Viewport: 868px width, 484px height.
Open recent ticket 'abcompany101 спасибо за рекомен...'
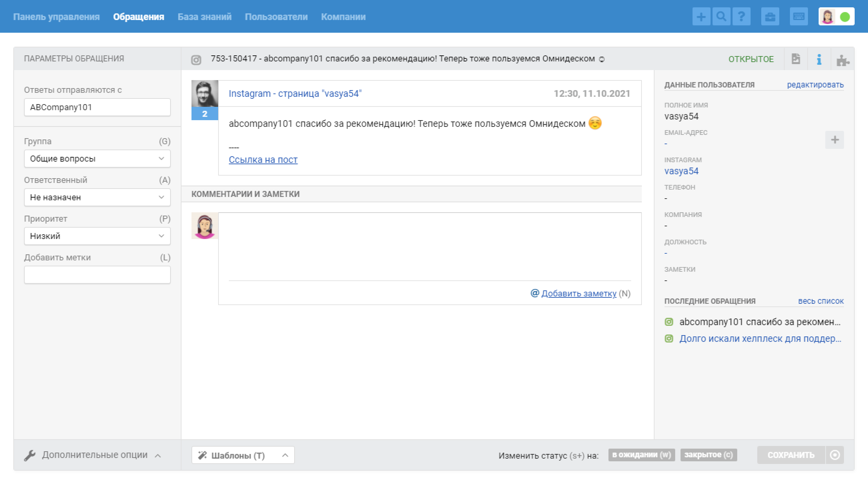click(x=760, y=322)
